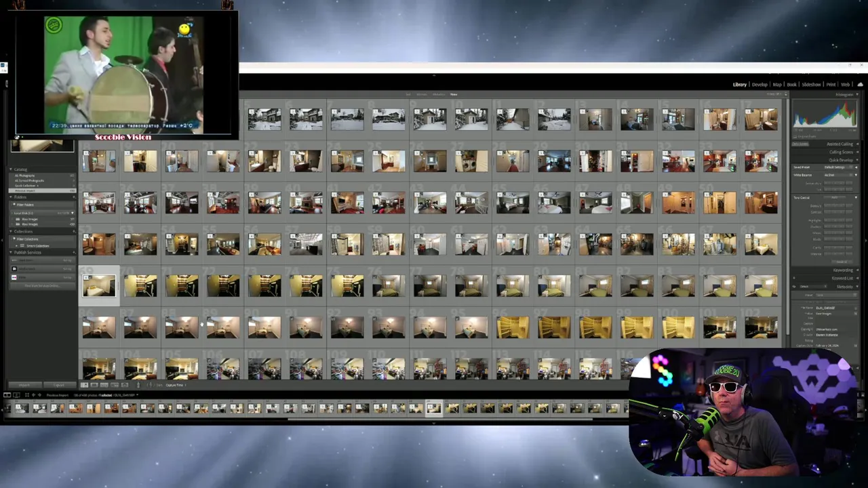Select the Flickr publish service
868x488 pixels.
point(43,277)
